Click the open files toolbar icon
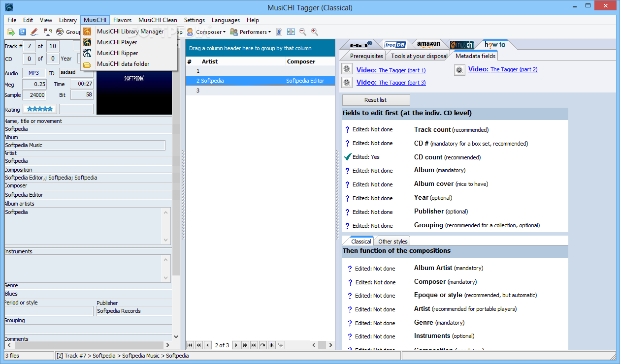The image size is (620, 364). click(x=10, y=32)
